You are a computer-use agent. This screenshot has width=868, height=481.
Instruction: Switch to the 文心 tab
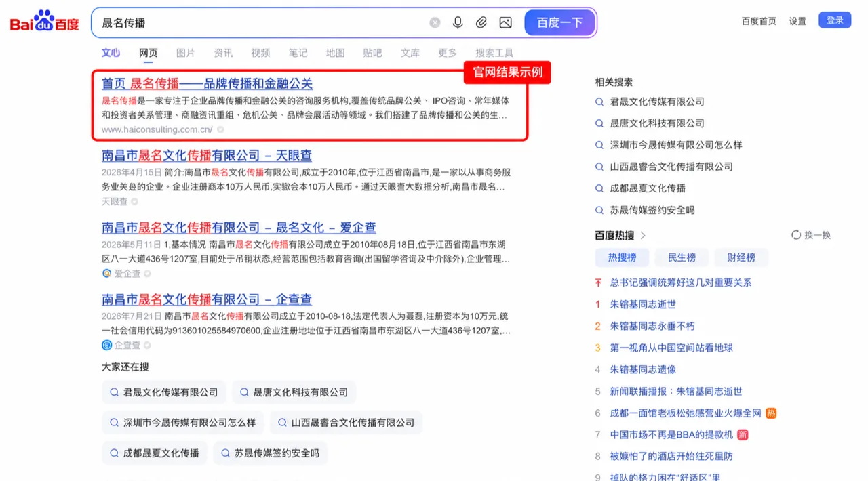pyautogui.click(x=111, y=53)
